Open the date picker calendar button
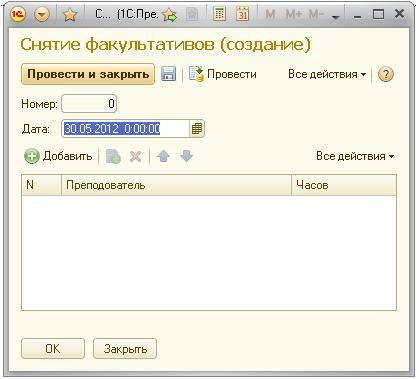Viewport: 417px width, 379px height. 197,129
